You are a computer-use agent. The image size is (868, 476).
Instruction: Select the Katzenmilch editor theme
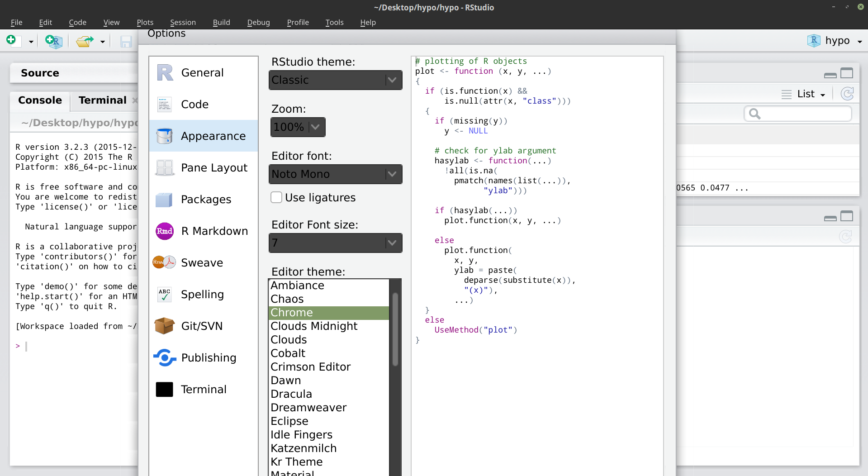329,448
